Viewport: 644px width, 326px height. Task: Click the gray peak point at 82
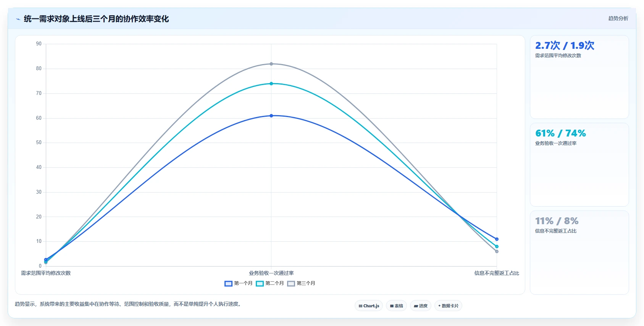(271, 64)
